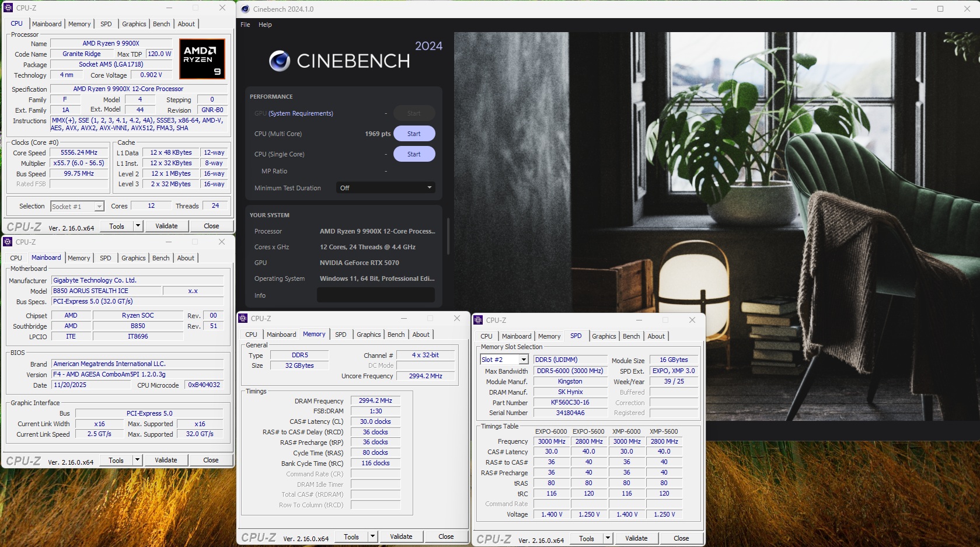Image resolution: width=980 pixels, height=547 pixels.
Task: Open the Socket #1 selection dropdown
Action: pos(99,206)
